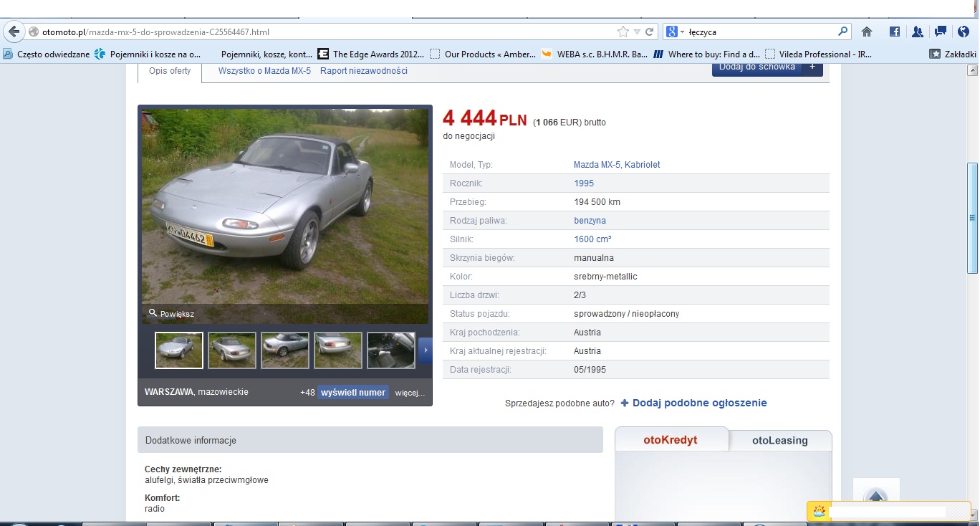Click the sprowadzony / nieopłacony status
The height and width of the screenshot is (526, 980).
627,314
